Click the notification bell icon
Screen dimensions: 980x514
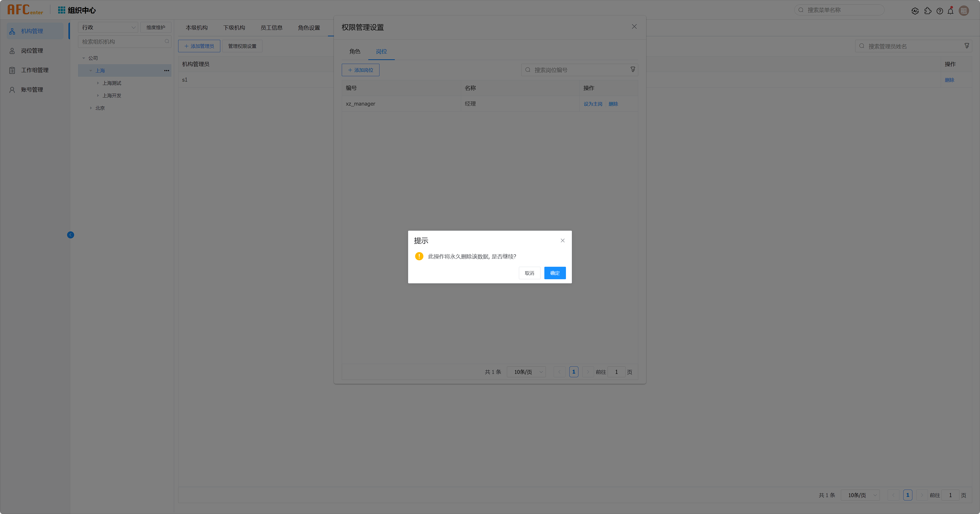tap(950, 11)
